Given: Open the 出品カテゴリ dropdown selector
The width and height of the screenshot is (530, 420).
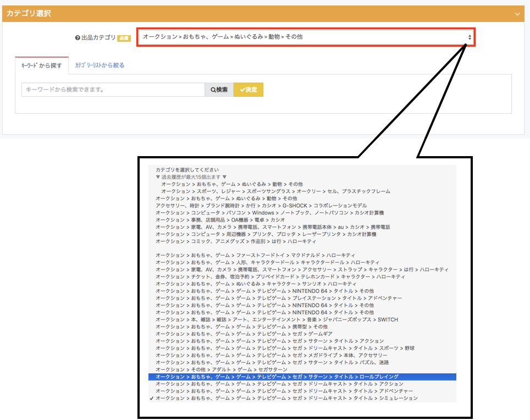Looking at the screenshot, I should point(305,37).
